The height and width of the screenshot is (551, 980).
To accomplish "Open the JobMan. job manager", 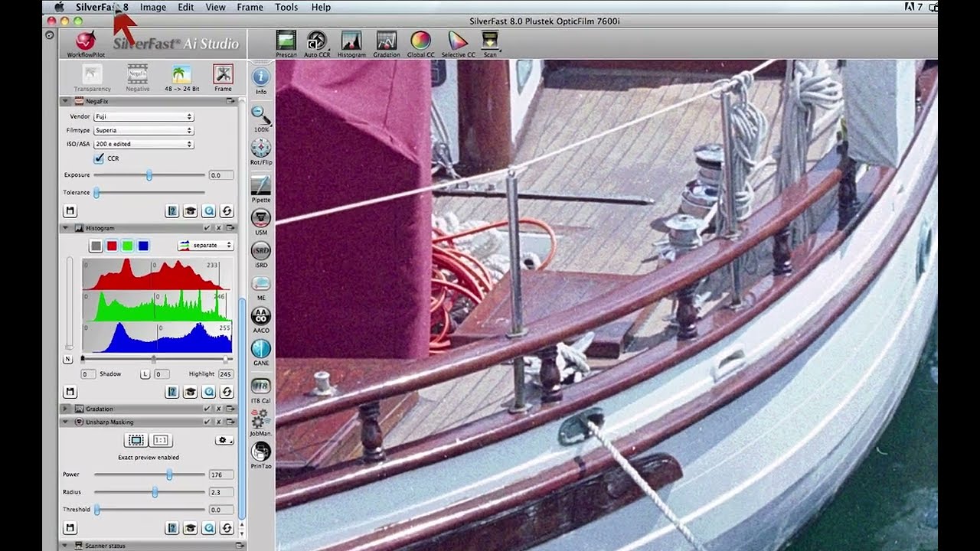I will (261, 420).
